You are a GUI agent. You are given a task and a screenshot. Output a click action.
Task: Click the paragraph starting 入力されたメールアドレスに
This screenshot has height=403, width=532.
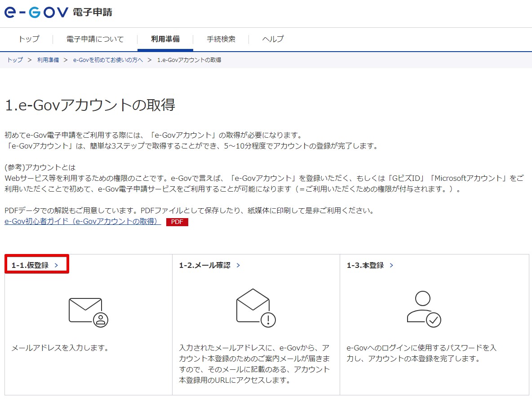pos(254,364)
